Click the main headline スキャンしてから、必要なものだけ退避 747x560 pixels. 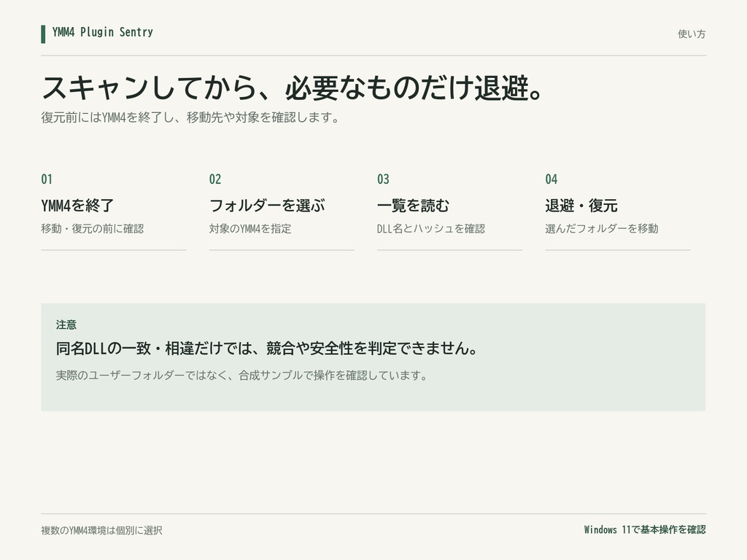[292, 87]
